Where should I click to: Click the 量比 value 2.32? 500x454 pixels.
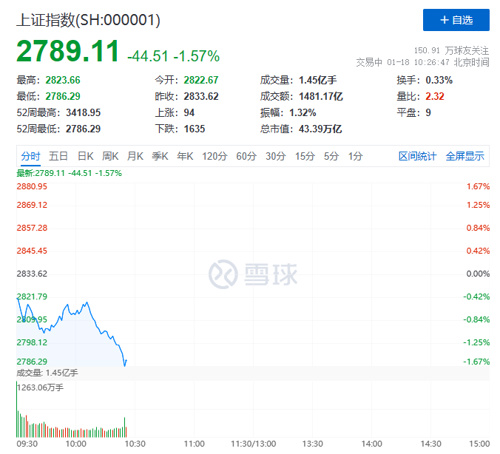(x=435, y=96)
